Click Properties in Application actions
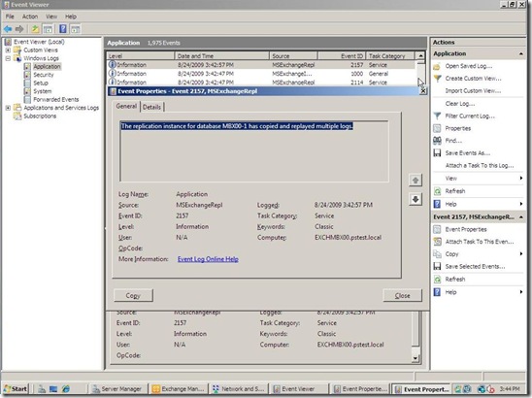The height and width of the screenshot is (398, 532). click(457, 128)
